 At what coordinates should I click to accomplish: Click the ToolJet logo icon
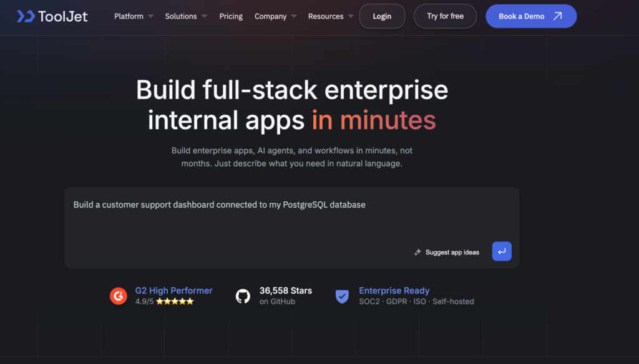[26, 16]
